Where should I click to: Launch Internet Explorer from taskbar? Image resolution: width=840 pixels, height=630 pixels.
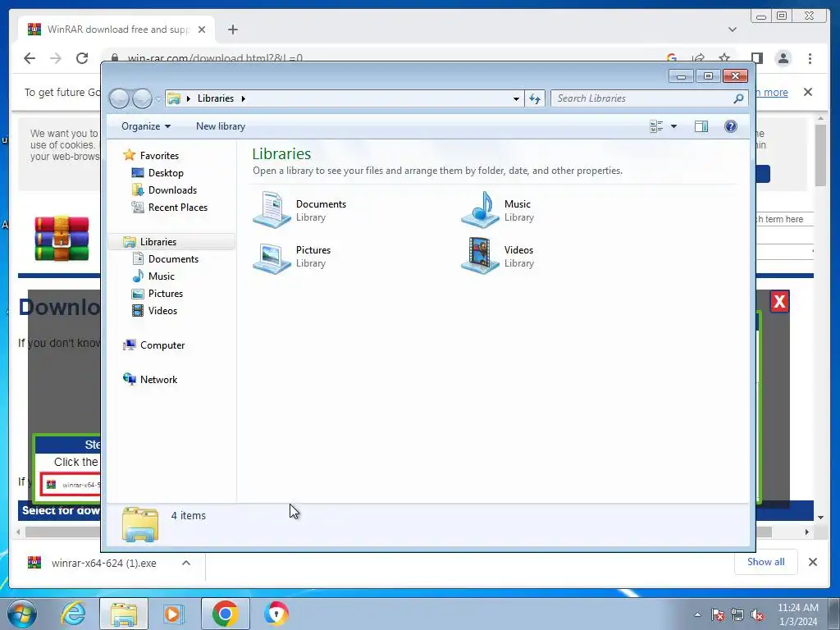[x=73, y=614]
